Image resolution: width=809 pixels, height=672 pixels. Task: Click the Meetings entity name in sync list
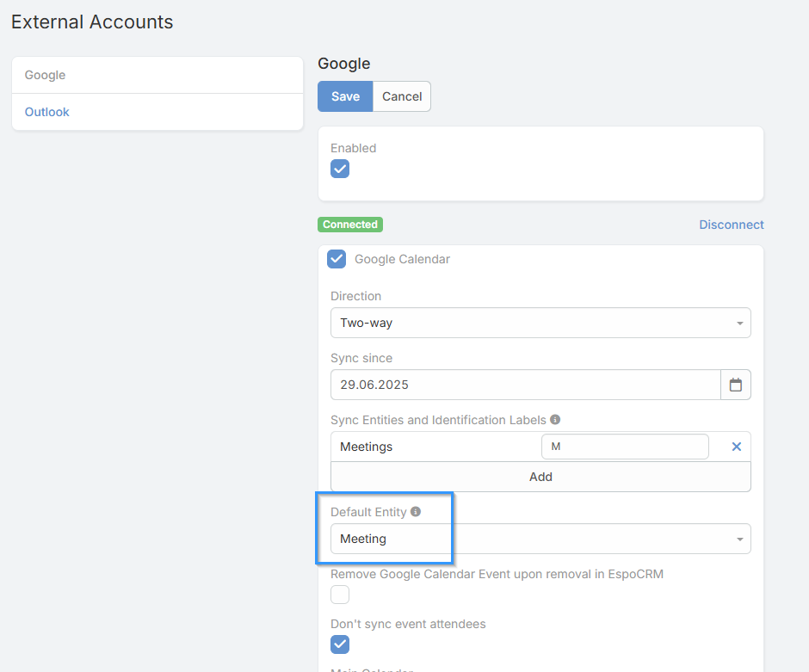pyautogui.click(x=367, y=447)
